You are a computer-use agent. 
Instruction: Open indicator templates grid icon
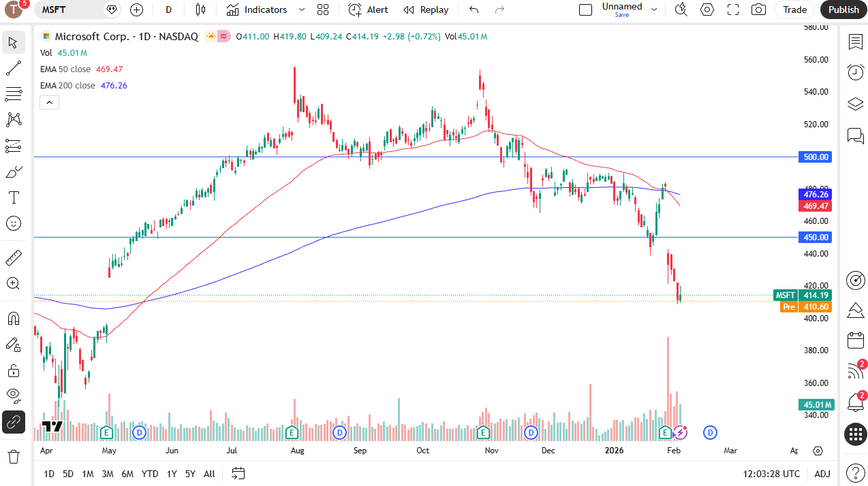(x=323, y=10)
